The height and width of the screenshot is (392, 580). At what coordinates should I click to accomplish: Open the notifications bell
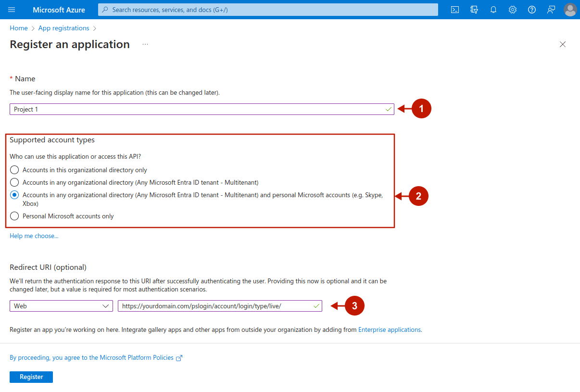(x=493, y=10)
